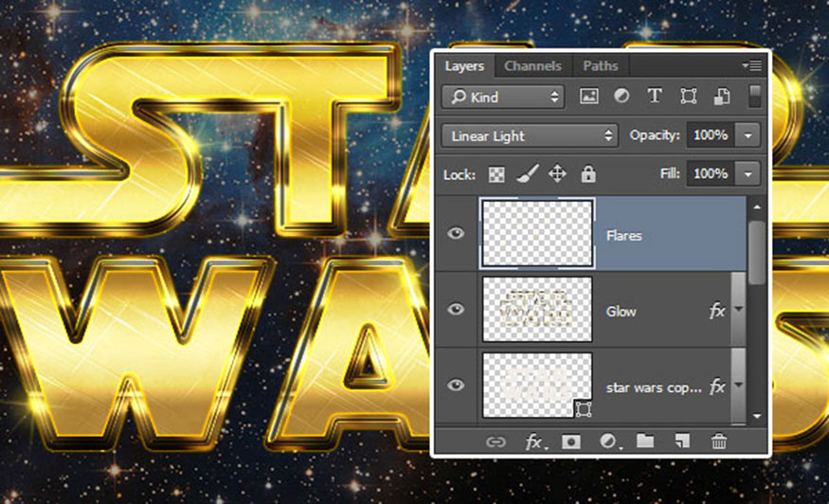Open Glow layer fx effects icon
Screen dimensions: 829x504
click(x=717, y=311)
